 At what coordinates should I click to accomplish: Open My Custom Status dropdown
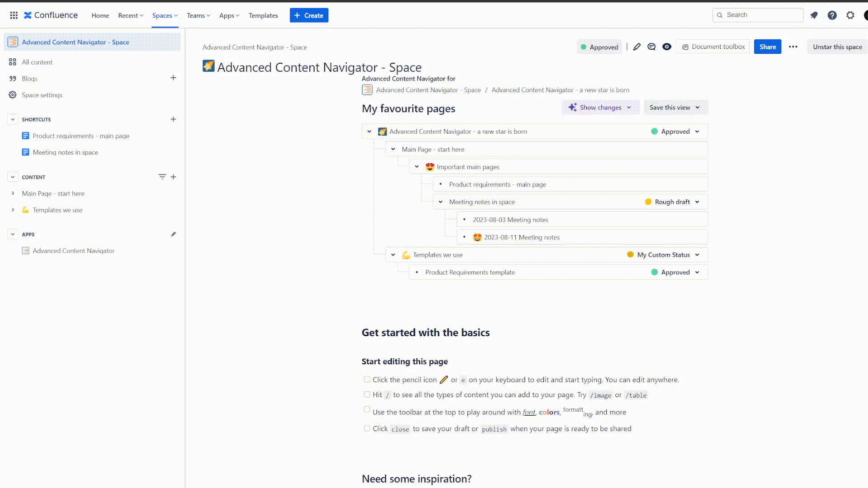tap(664, 255)
